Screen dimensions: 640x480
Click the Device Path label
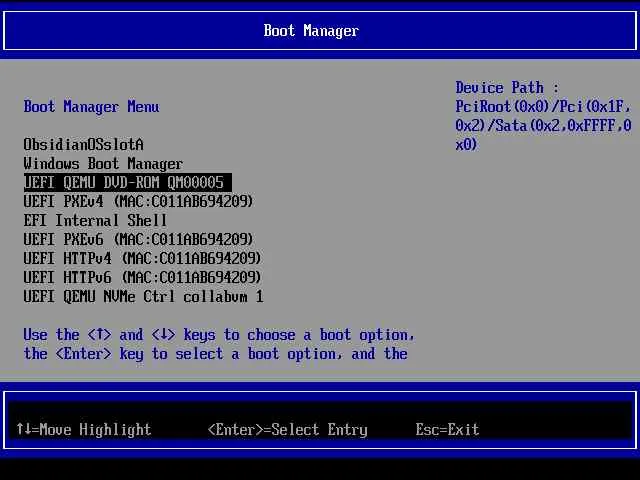[507, 88]
